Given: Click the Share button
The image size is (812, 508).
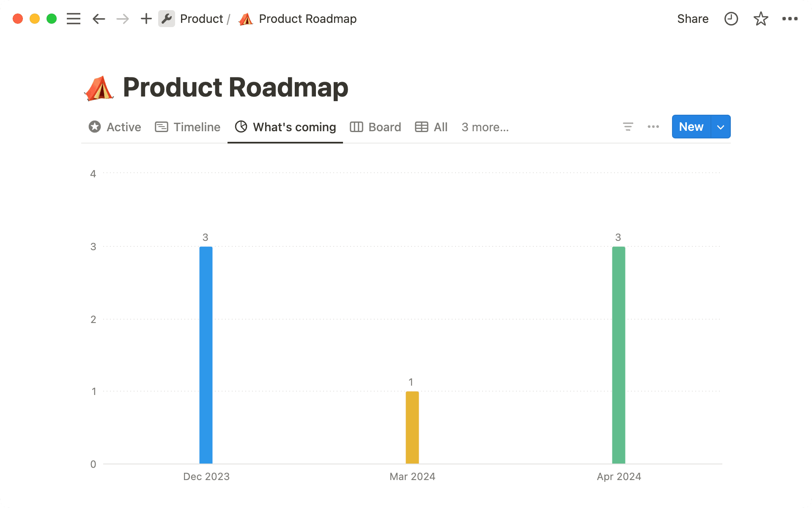Looking at the screenshot, I should coord(693,19).
